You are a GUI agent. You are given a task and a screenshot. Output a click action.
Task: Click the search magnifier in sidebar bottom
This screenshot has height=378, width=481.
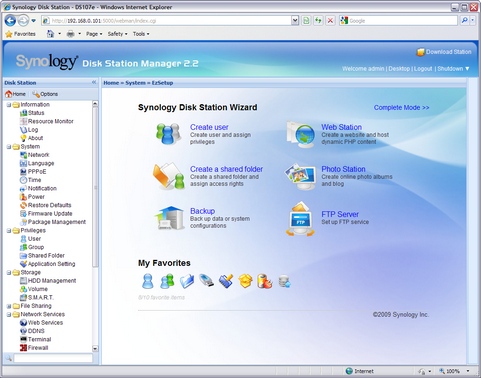9,358
